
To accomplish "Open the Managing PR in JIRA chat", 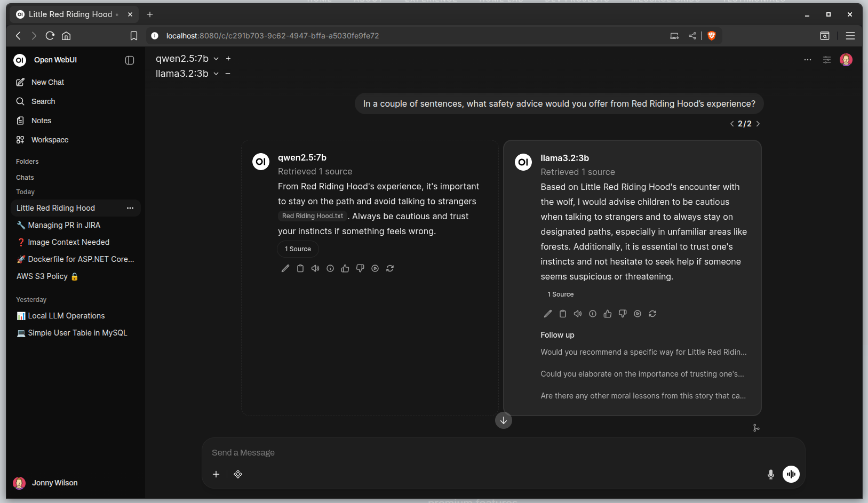I will click(64, 225).
